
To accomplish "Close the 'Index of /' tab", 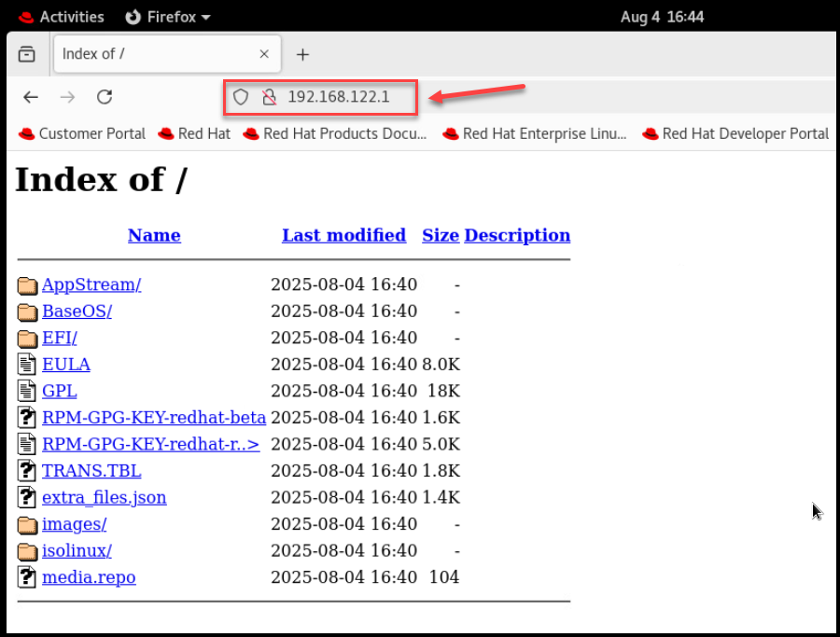I will (264, 54).
